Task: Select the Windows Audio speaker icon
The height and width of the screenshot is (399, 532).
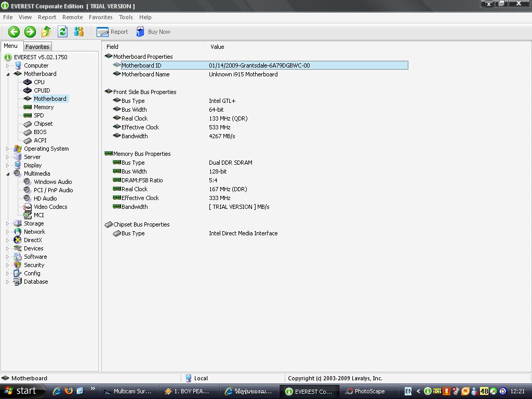Action: pos(28,182)
